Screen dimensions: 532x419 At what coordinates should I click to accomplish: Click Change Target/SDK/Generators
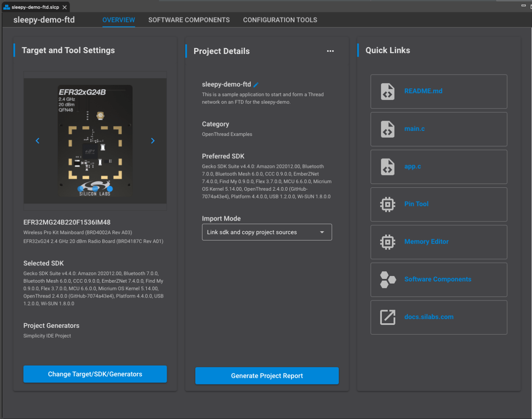(x=95, y=374)
